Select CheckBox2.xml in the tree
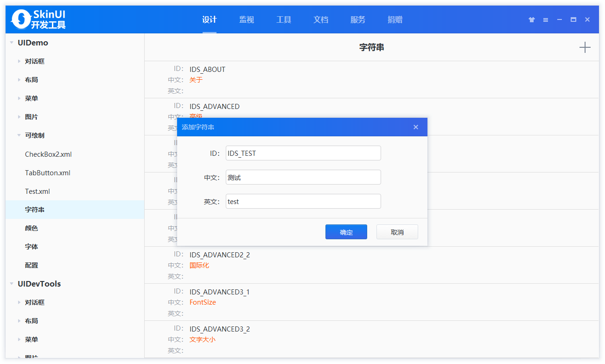605x364 pixels. point(48,154)
